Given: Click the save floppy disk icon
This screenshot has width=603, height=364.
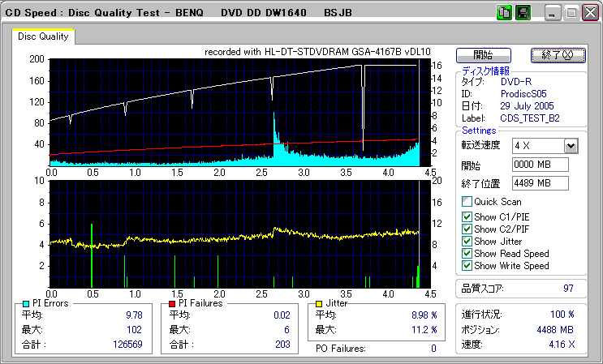Looking at the screenshot, I should (523, 13).
